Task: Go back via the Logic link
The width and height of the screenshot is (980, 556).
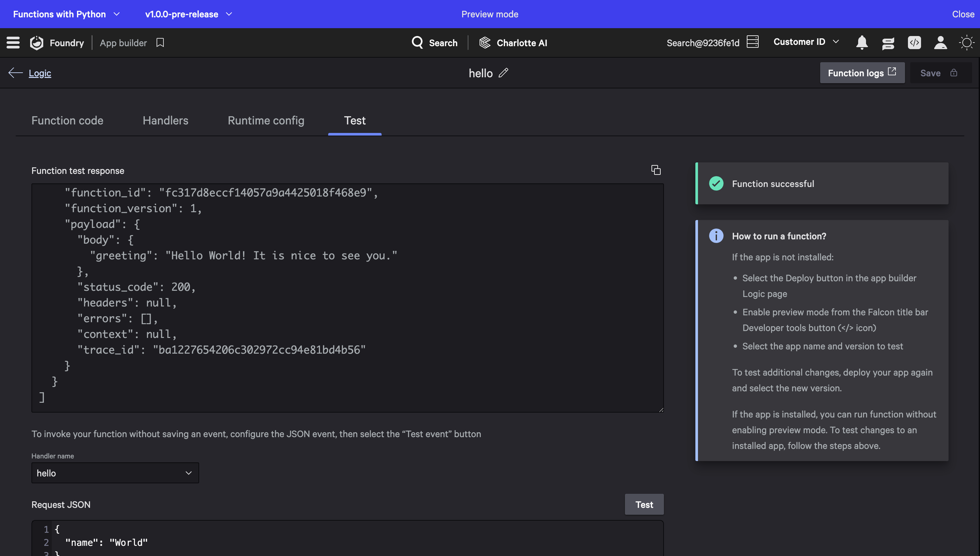Action: tap(40, 73)
